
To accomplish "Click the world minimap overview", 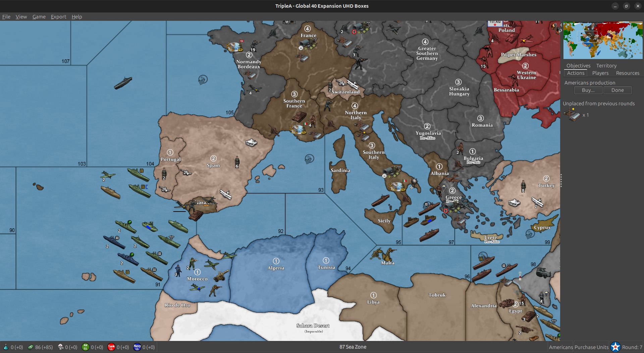I will tap(603, 40).
